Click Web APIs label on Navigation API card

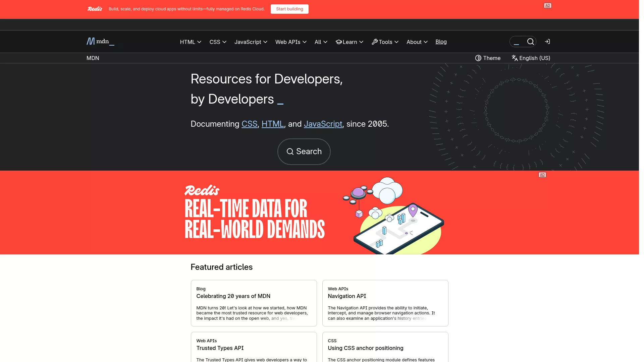[338, 289]
